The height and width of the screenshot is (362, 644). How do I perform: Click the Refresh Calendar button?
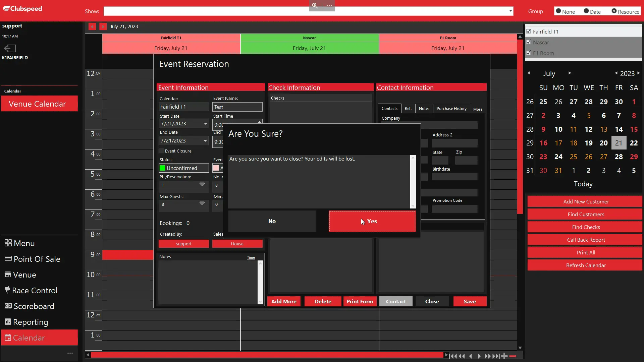click(x=585, y=265)
